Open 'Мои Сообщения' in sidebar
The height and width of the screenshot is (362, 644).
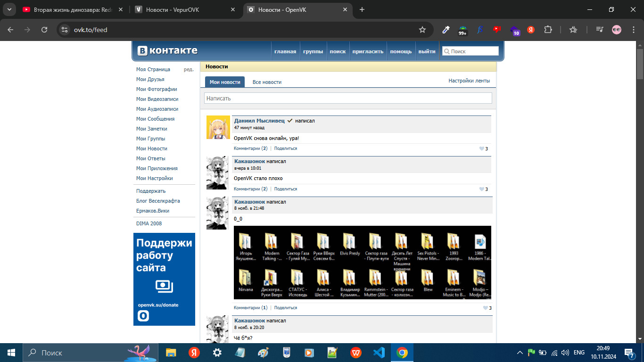[x=155, y=119]
